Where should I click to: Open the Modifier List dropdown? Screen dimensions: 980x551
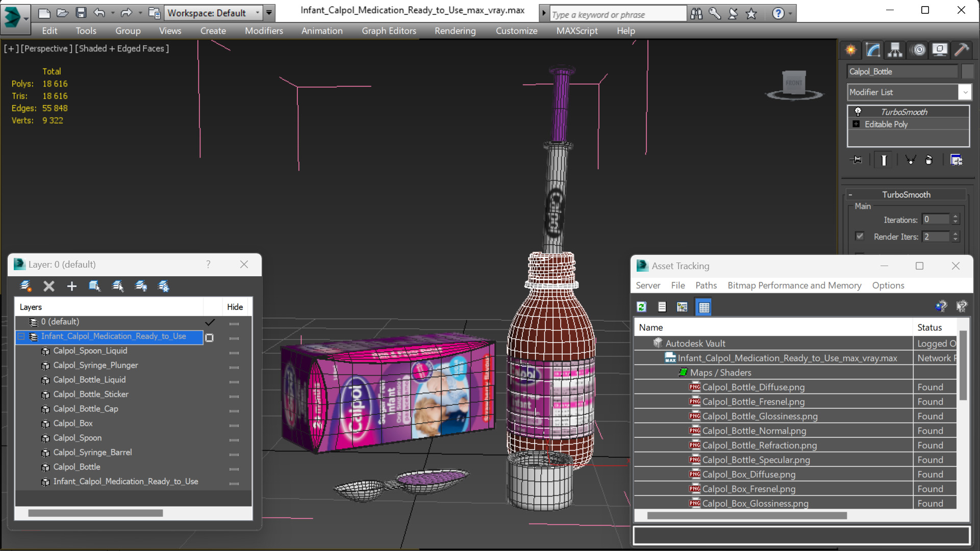point(965,92)
